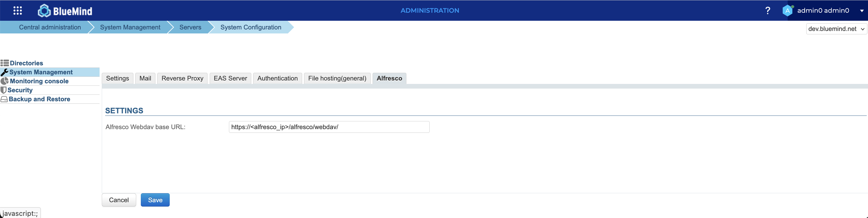
Task: Click the Backup and Restore drive icon
Action: [4, 99]
